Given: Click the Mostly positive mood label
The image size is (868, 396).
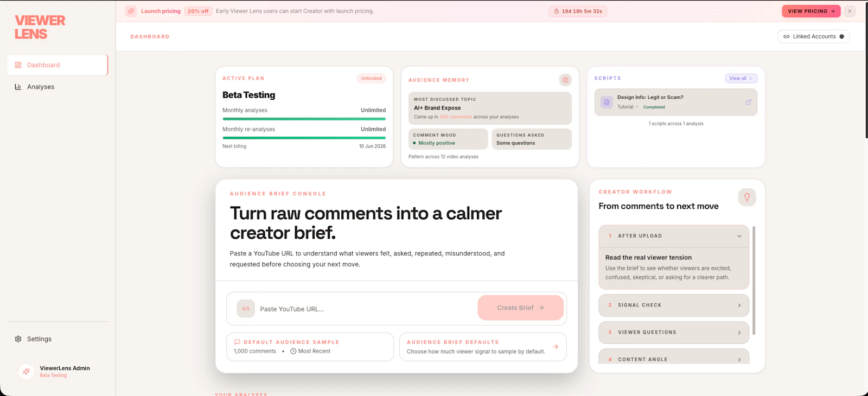Looking at the screenshot, I should pos(436,143).
